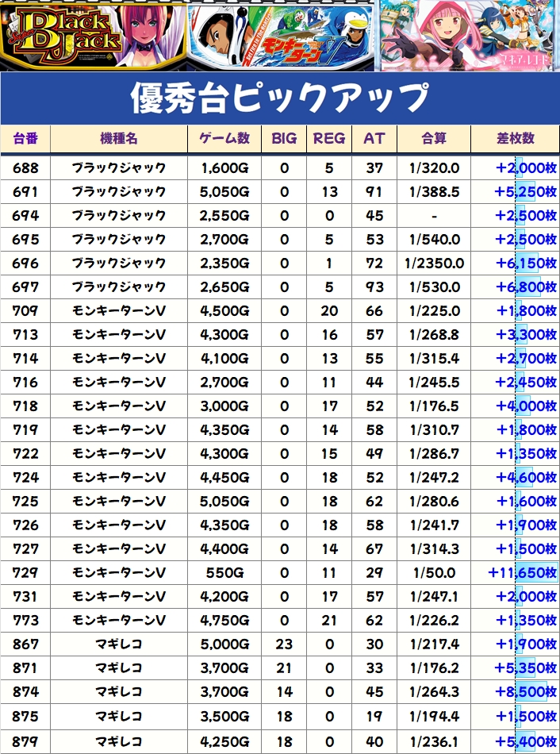Image resolution: width=560 pixels, height=754 pixels.
Task: Click the 1/217.4 combined rate cell
Action: [434, 644]
